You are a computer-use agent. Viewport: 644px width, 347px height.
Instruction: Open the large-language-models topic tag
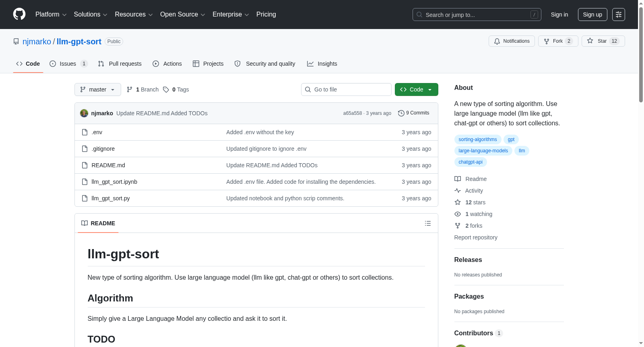[x=483, y=151]
